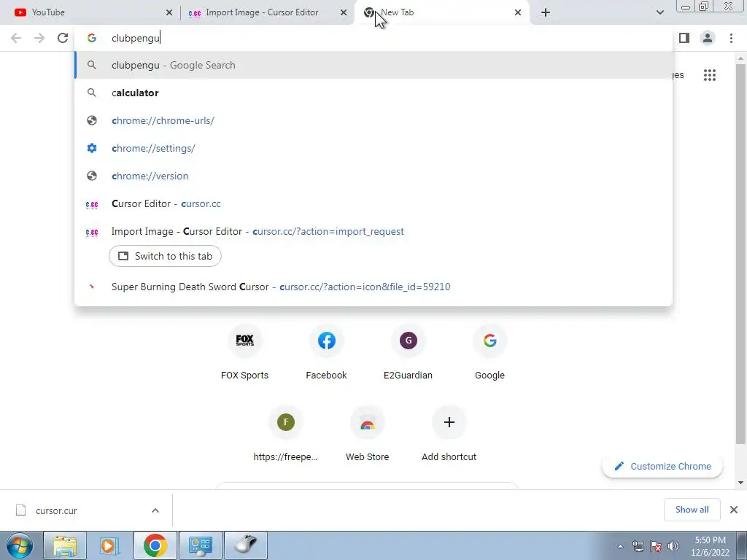Open the Web Store shortcut
747x560 pixels.
tap(368, 435)
